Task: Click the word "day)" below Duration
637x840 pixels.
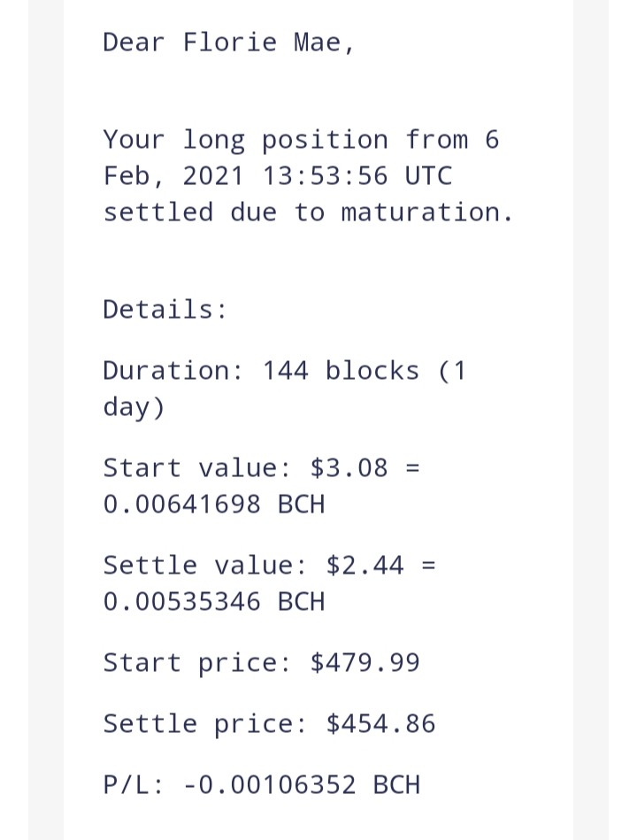Action: [134, 407]
